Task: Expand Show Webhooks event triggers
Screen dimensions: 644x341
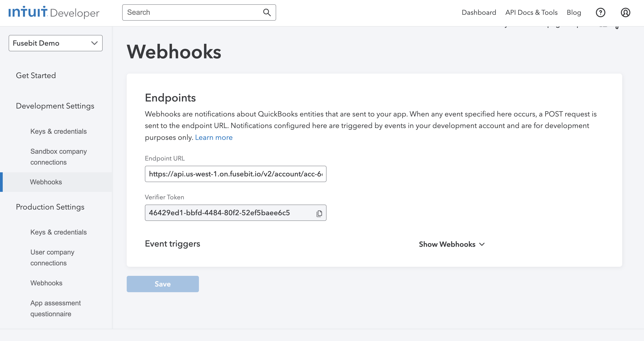Action: pos(452,244)
